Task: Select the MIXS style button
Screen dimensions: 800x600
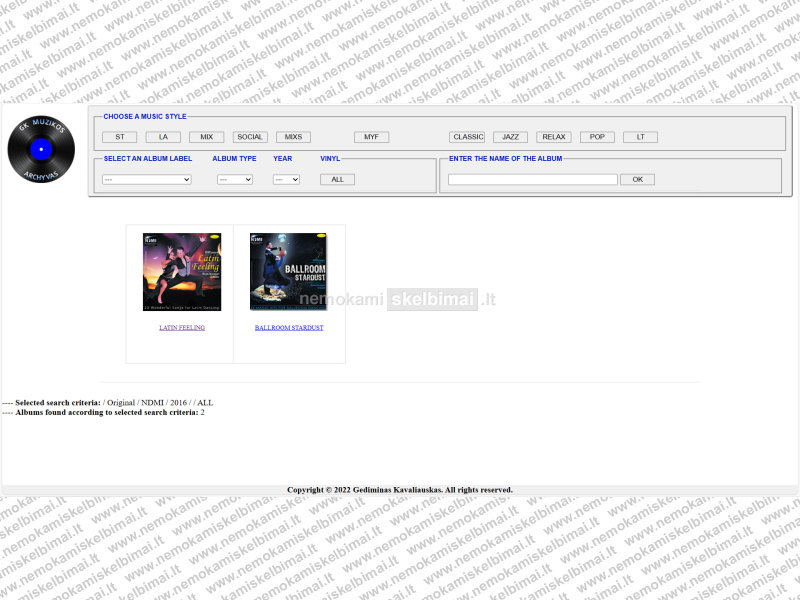Action: click(x=293, y=137)
